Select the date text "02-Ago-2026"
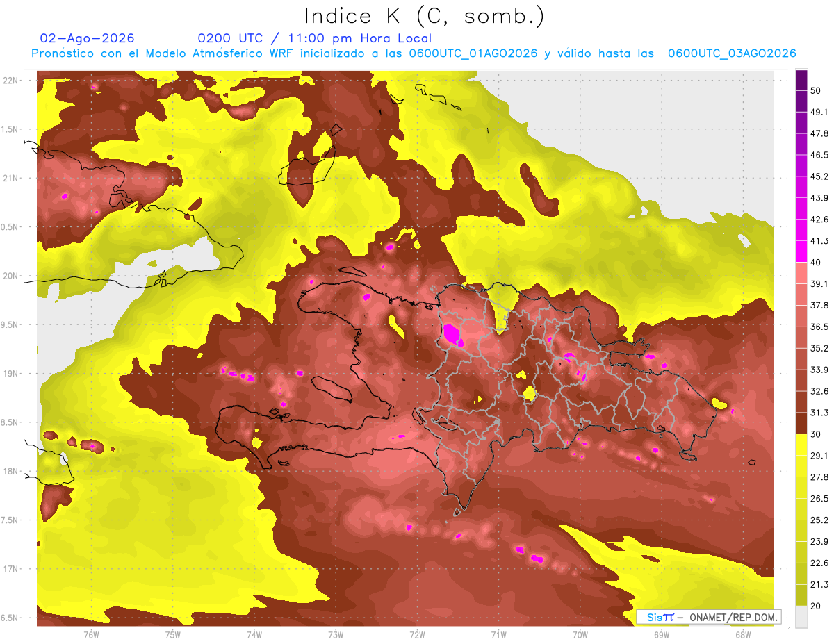This screenshot has width=834, height=644. click(x=88, y=38)
